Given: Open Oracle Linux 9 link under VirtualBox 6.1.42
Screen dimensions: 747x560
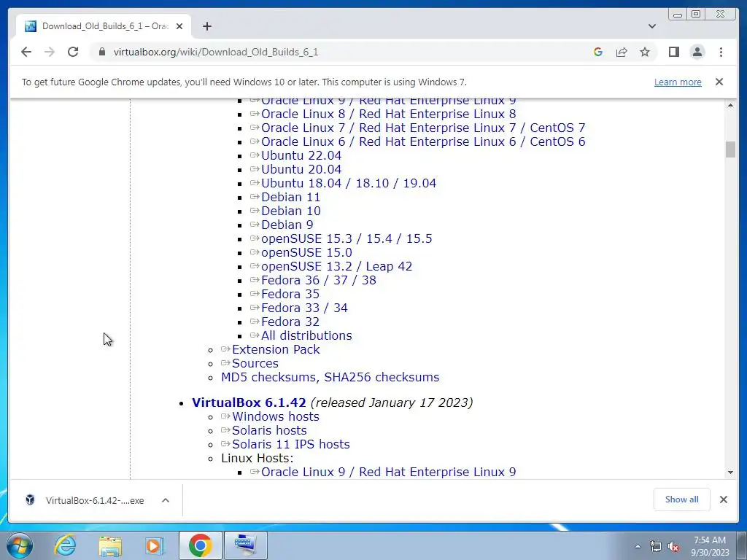Looking at the screenshot, I should [388, 472].
